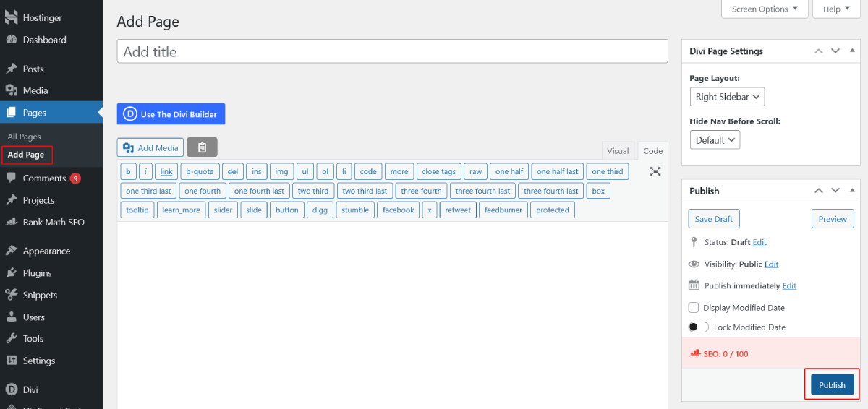Click the Projects pushpin icon

(12, 200)
